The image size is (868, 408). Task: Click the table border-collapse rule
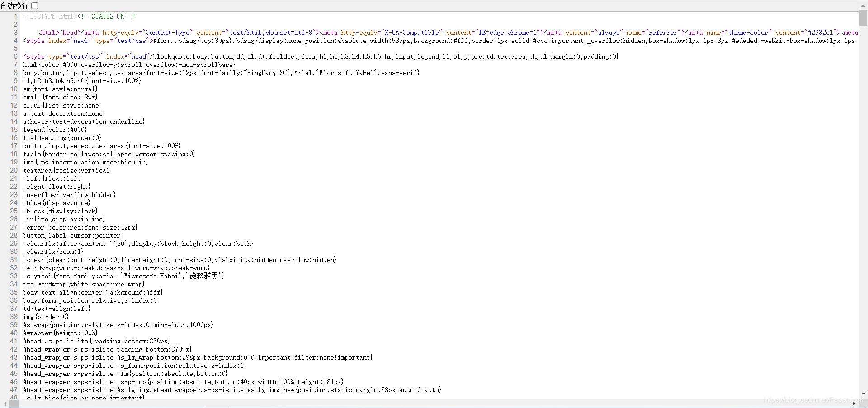point(109,154)
